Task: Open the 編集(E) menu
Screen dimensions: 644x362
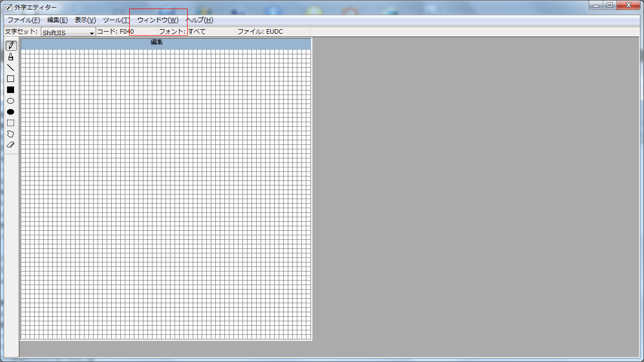Action: [x=57, y=20]
